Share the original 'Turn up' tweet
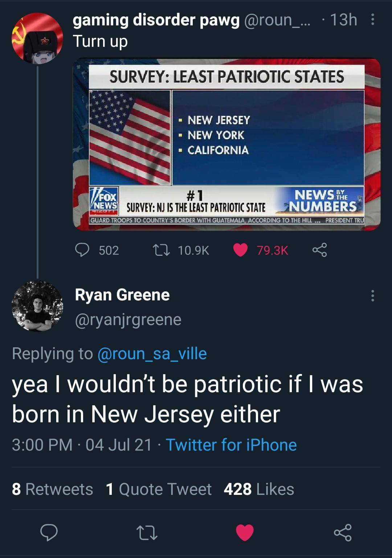The height and width of the screenshot is (558, 392). [319, 250]
